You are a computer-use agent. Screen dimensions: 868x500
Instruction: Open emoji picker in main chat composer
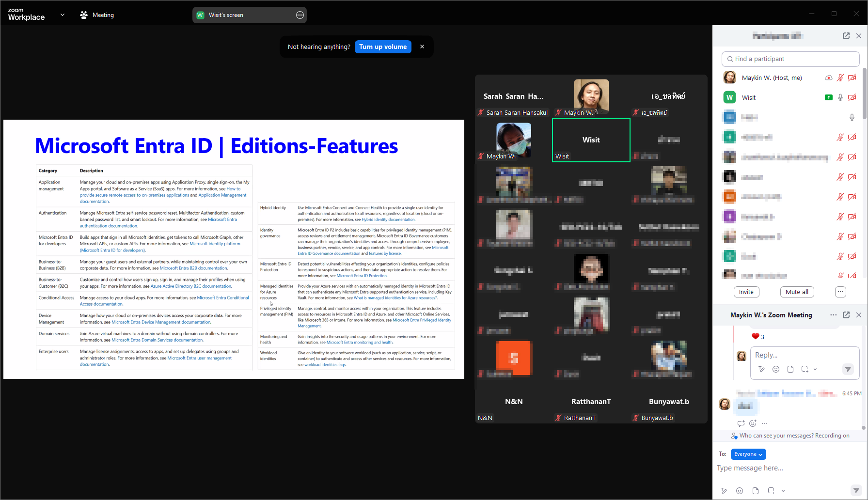(x=740, y=491)
